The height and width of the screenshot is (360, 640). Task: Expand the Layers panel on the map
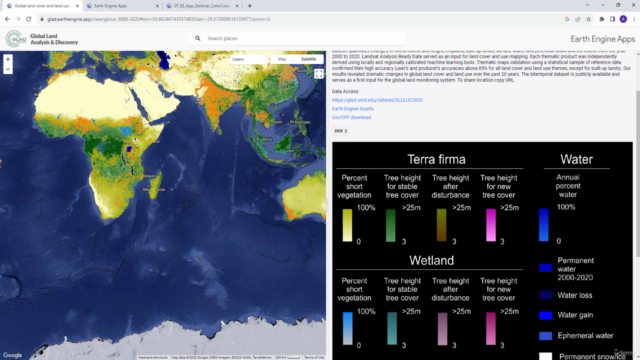tap(248, 59)
